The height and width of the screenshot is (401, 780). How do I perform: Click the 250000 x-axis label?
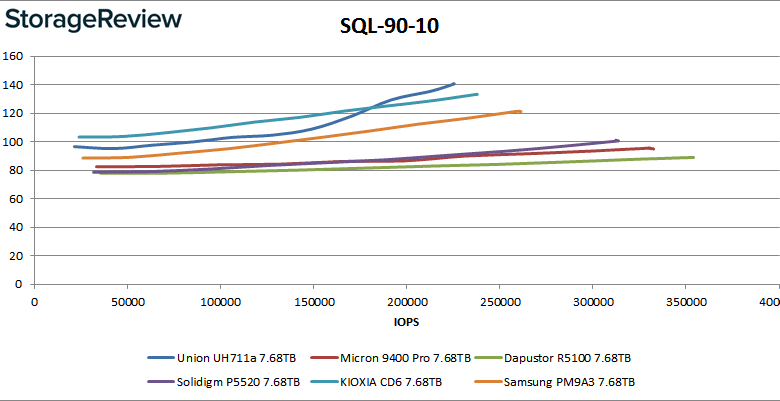pyautogui.click(x=499, y=302)
